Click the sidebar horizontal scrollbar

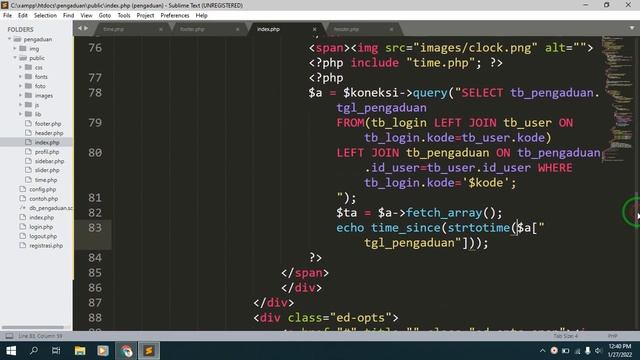(33, 327)
